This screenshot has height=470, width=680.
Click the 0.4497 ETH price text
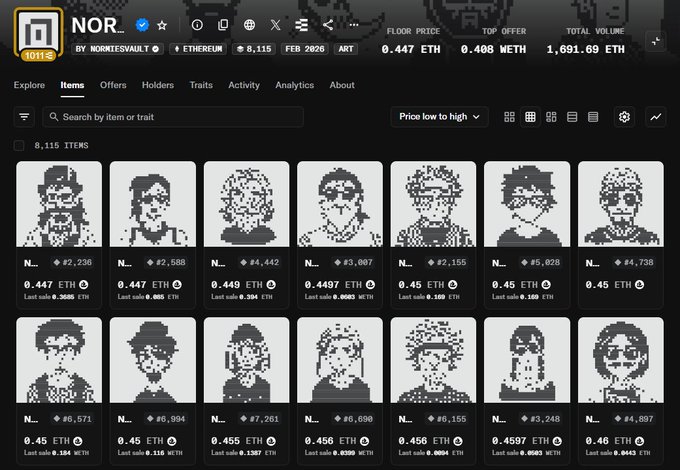tap(333, 285)
